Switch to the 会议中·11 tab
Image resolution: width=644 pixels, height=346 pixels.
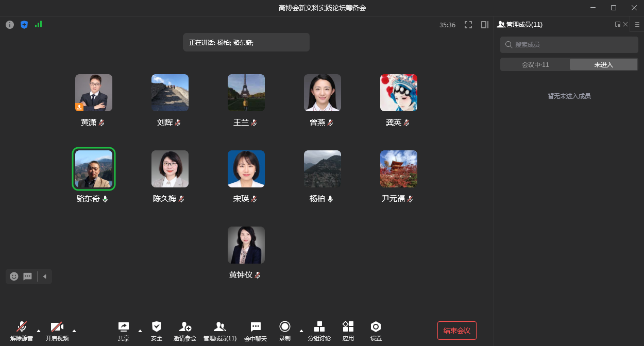coord(535,64)
